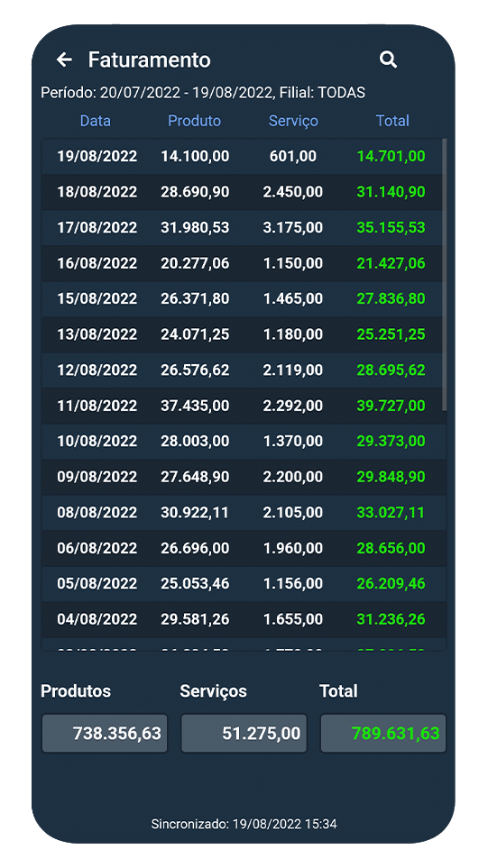Click the Produtos total field 738.356,63
488x868 pixels.
coord(105,734)
